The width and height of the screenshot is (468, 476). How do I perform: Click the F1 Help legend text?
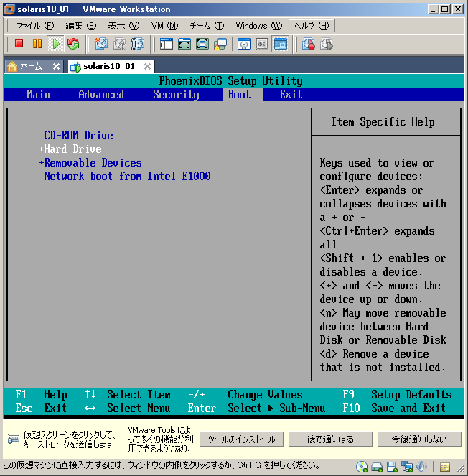tap(41, 394)
